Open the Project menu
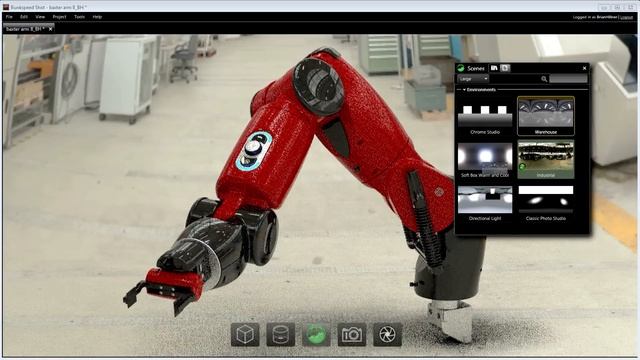The height and width of the screenshot is (360, 640). click(x=59, y=17)
